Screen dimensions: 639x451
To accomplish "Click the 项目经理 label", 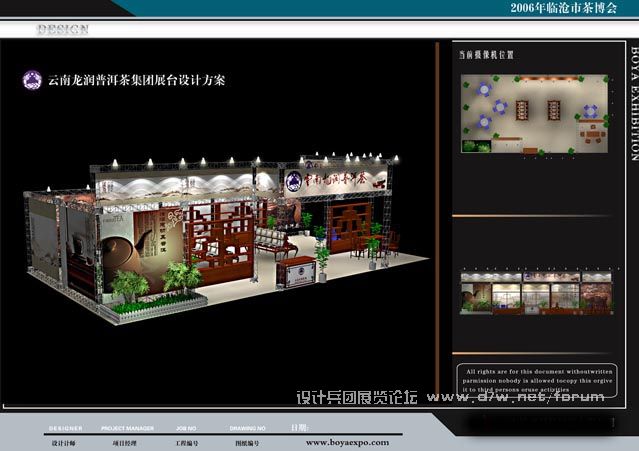I will [124, 443].
